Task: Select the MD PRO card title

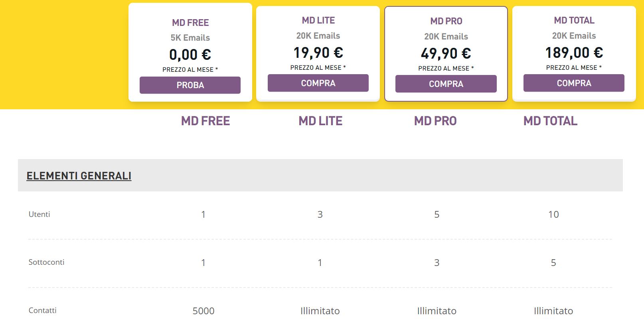Action: 446,21
